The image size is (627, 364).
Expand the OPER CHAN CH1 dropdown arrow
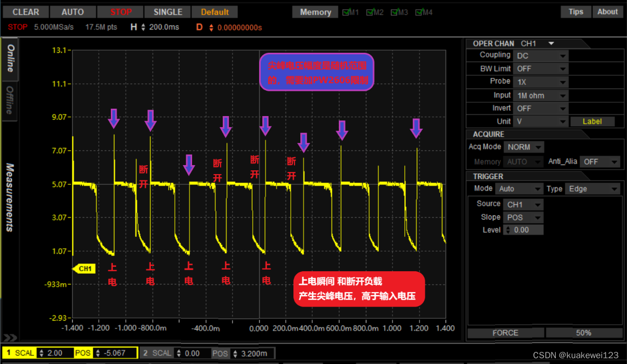point(551,43)
